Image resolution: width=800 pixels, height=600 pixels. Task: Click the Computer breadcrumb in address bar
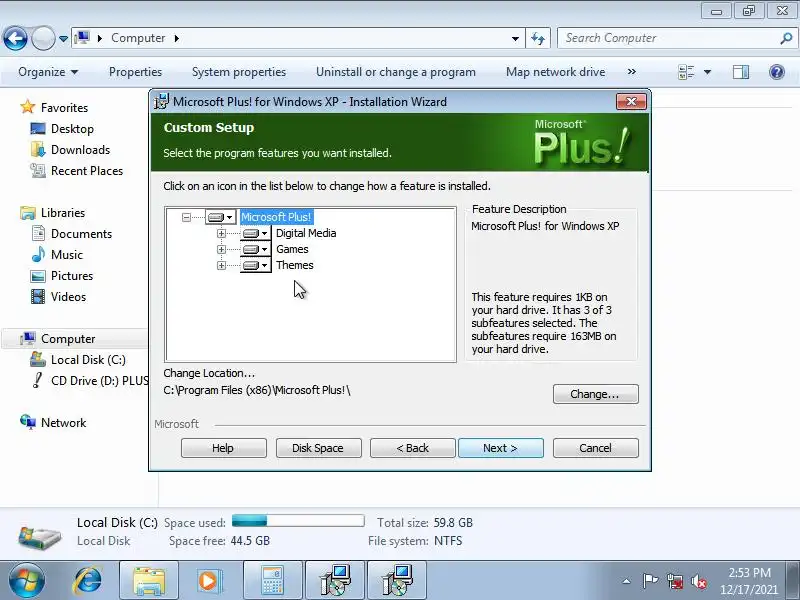138,38
